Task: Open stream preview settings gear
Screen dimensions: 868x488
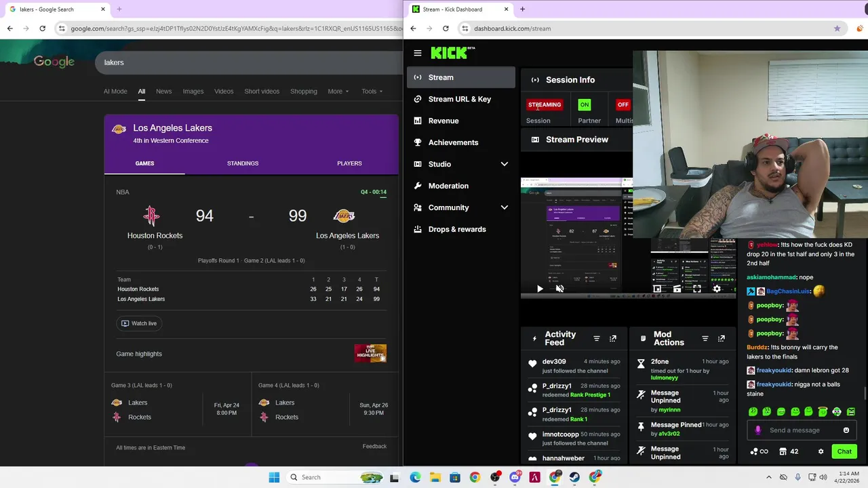Action: 717,289
